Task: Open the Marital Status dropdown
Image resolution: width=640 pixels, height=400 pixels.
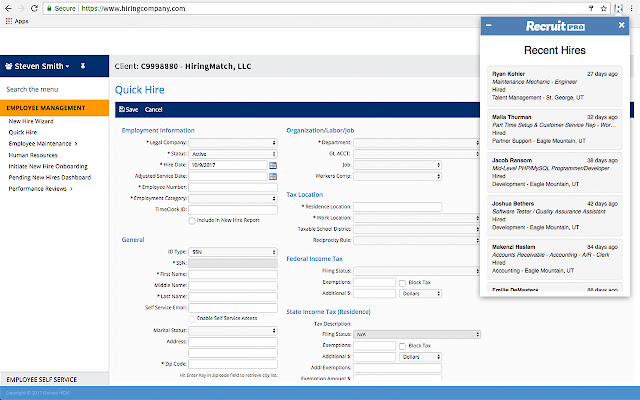Action: point(234,329)
